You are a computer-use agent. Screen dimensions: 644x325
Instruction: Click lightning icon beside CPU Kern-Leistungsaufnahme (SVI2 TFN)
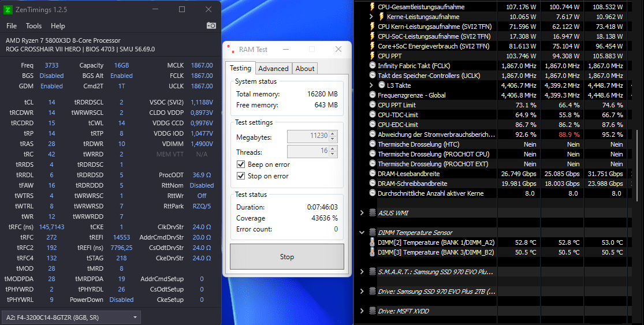pos(372,26)
